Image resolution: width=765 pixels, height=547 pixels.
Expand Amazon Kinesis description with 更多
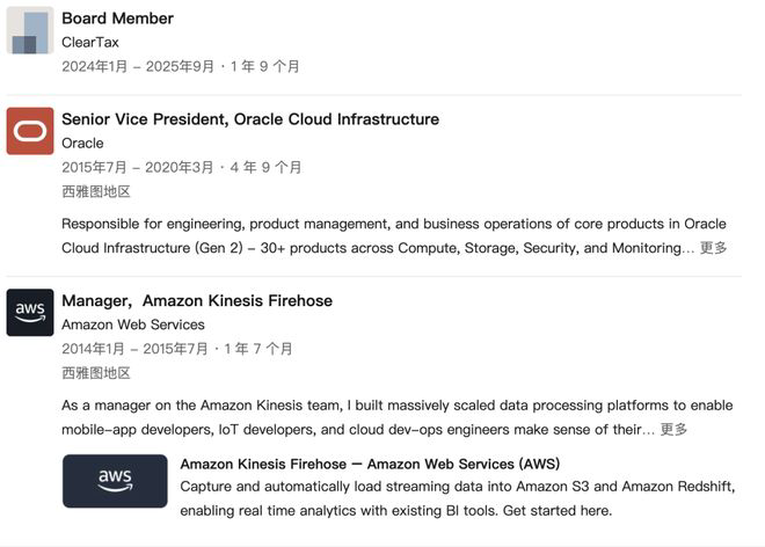(x=674, y=429)
